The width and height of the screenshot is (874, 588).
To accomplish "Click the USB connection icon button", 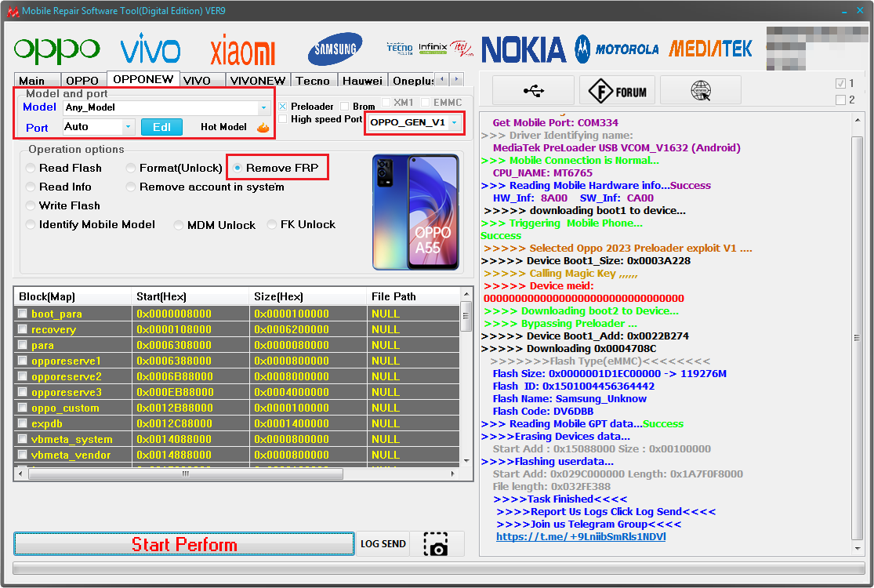I will pyautogui.click(x=534, y=90).
